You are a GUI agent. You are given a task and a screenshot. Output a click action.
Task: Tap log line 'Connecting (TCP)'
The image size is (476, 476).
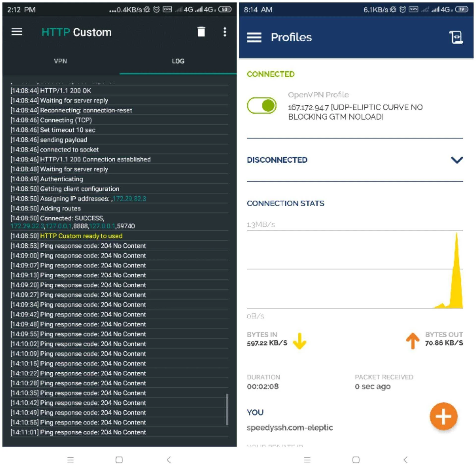pos(51,120)
